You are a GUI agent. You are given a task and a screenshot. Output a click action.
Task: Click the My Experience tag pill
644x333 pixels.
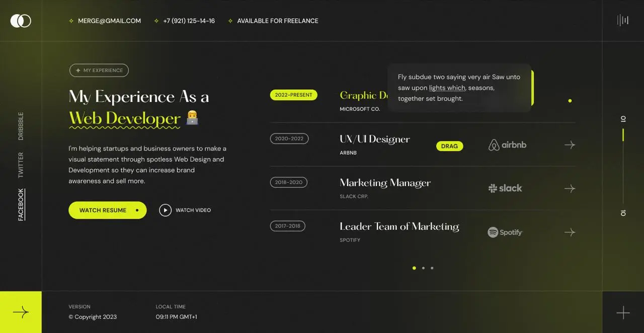coord(99,71)
